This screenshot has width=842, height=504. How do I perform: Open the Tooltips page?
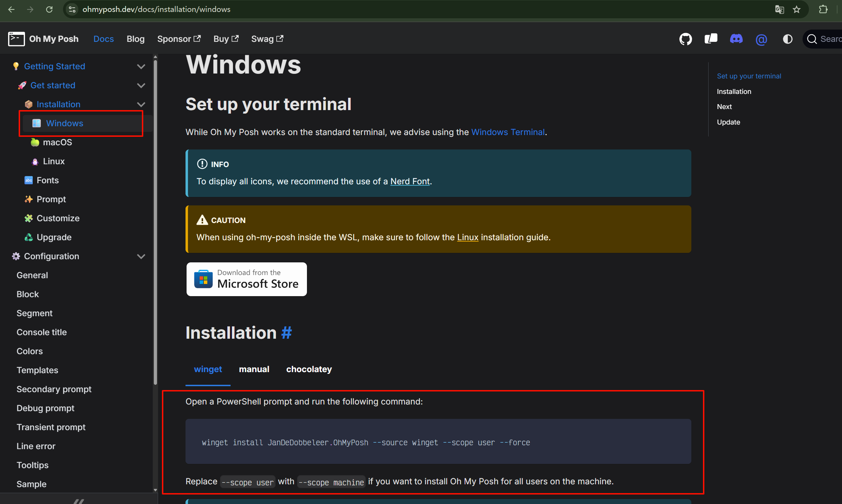[32, 465]
